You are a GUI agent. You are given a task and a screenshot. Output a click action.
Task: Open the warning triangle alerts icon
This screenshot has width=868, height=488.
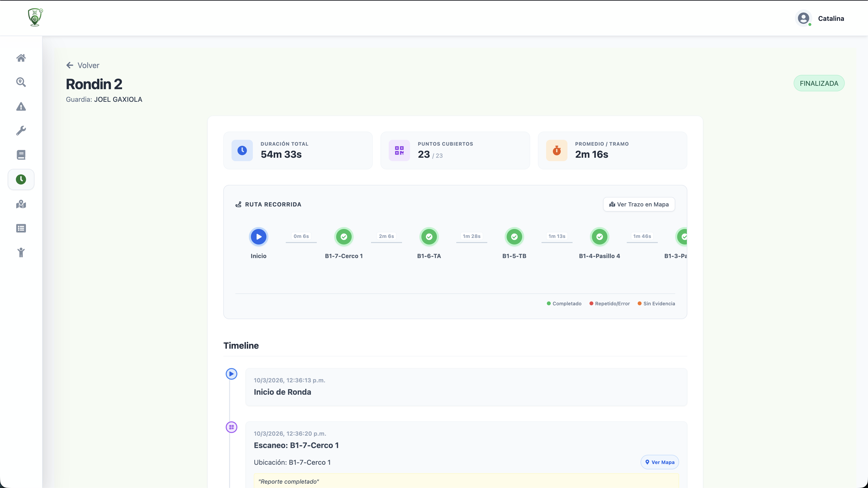click(21, 107)
